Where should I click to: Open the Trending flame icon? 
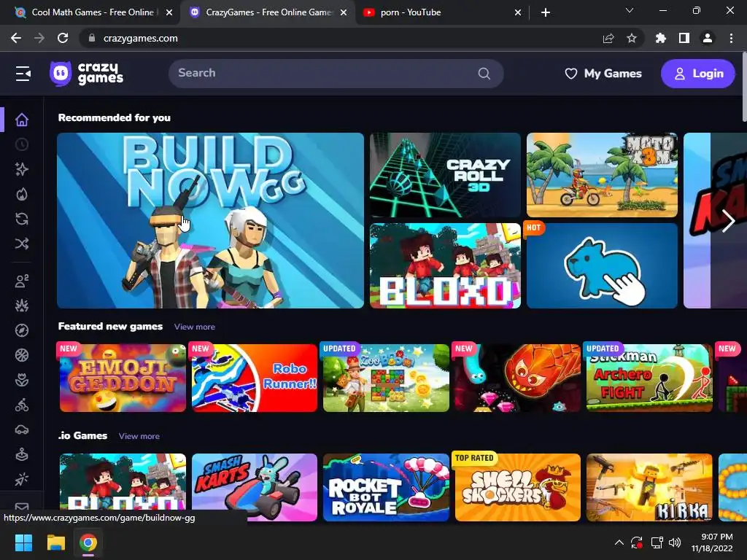coord(22,194)
